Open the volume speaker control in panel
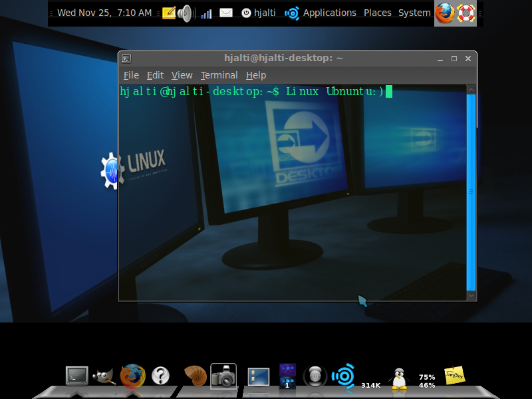The height and width of the screenshot is (399, 532). point(185,13)
